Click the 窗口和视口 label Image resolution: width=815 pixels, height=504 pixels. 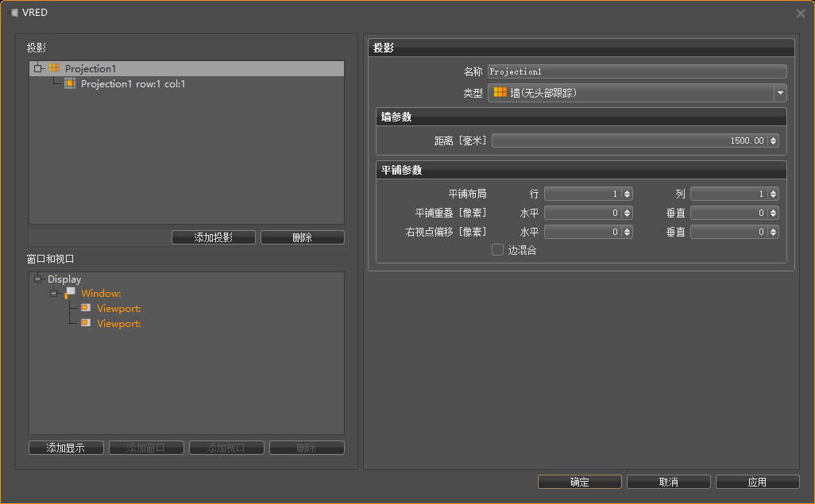tap(50, 259)
